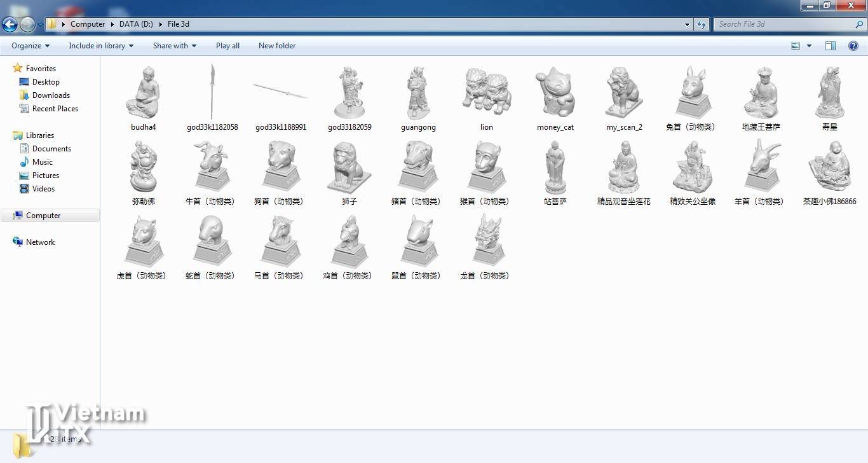Click Network in the navigation pane
Screen dimensions: 868x463
tap(40, 242)
